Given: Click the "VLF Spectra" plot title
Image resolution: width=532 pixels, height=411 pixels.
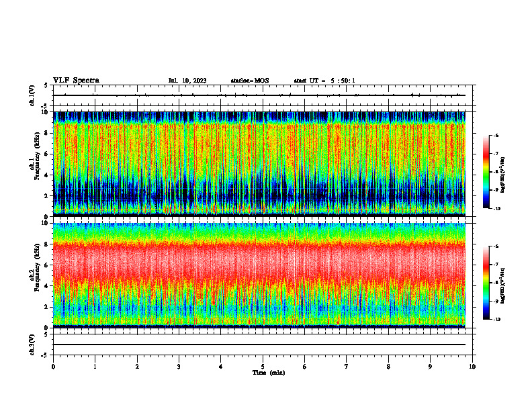Looking at the screenshot, I should (x=76, y=81).
